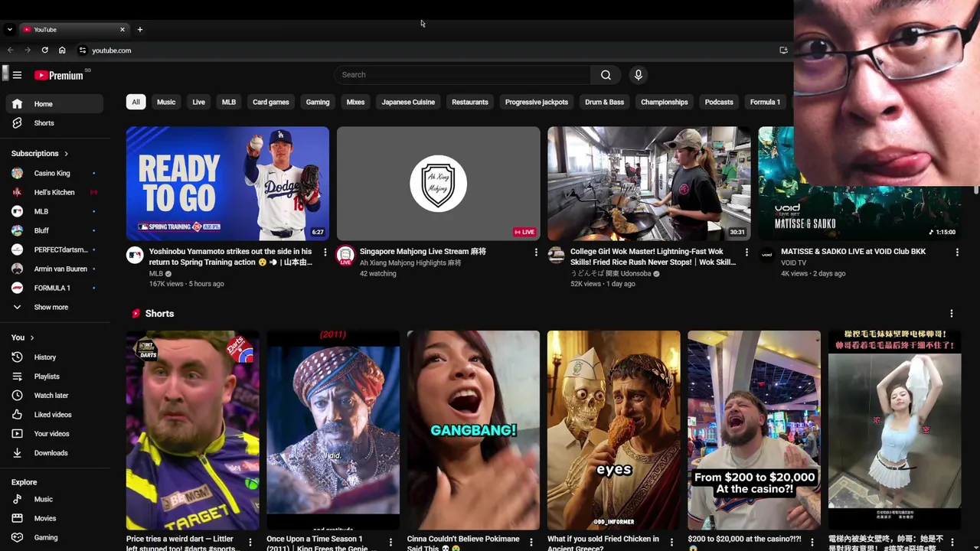
Task: Open FORMULA 1 channel subscription
Action: [x=54, y=288]
